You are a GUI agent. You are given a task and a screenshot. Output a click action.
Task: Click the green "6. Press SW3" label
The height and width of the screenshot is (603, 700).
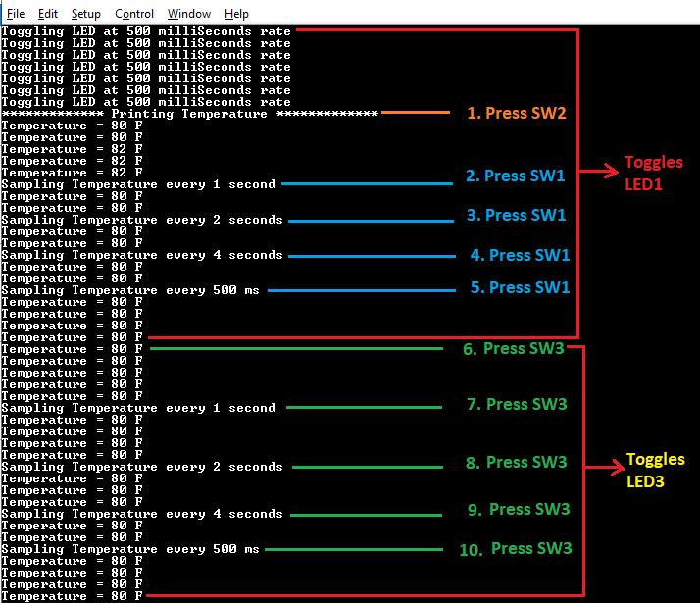point(514,348)
